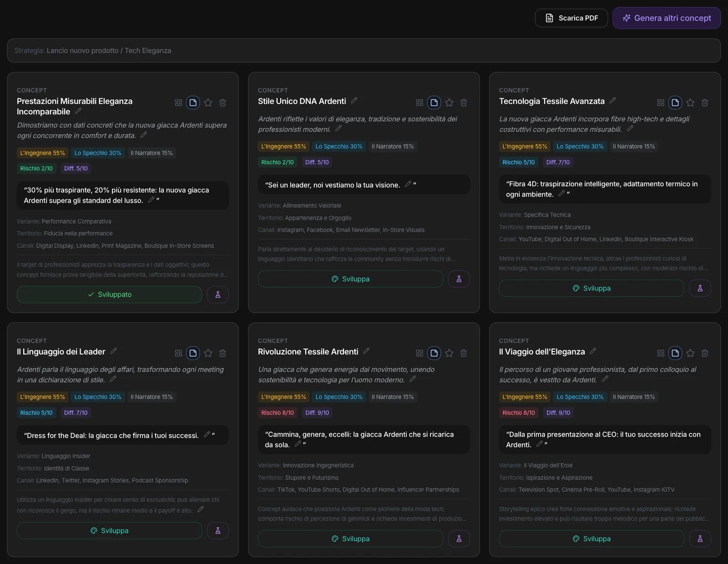This screenshot has height=564, width=728.
Task: Mark Il Viaggio dell'Eleganza as favorite
Action: coord(690,353)
